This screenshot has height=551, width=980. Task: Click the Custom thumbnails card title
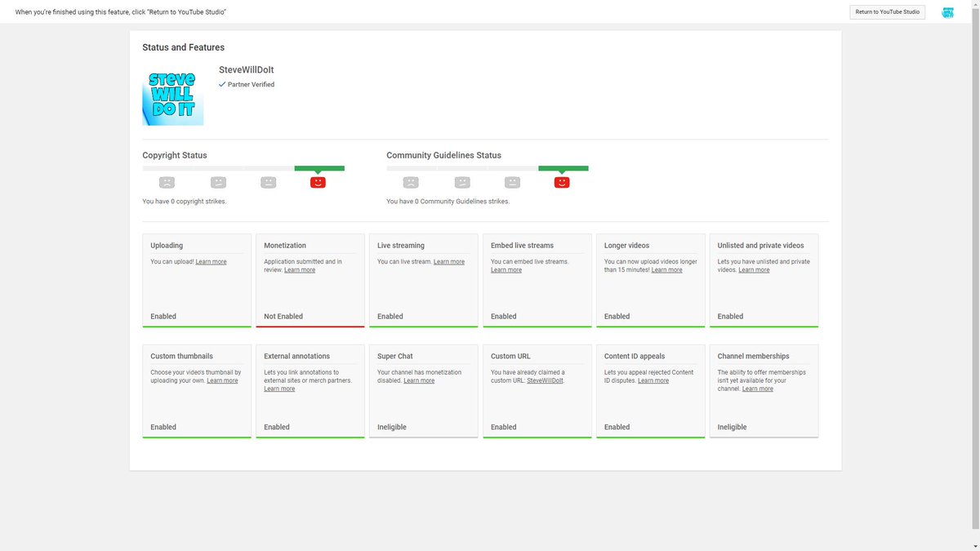pos(182,357)
